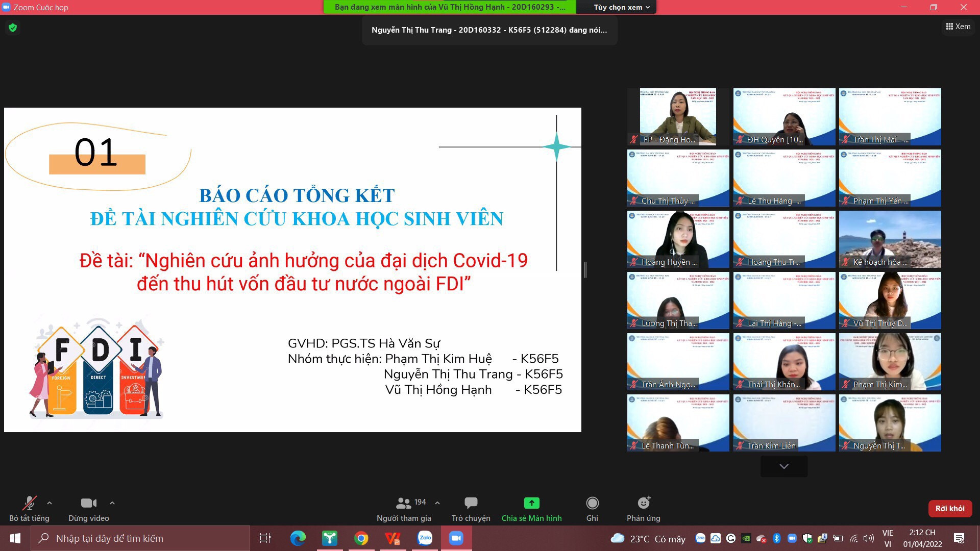The width and height of the screenshot is (980, 551).
Task: Expand participants options caret next to 194
Action: (x=437, y=503)
